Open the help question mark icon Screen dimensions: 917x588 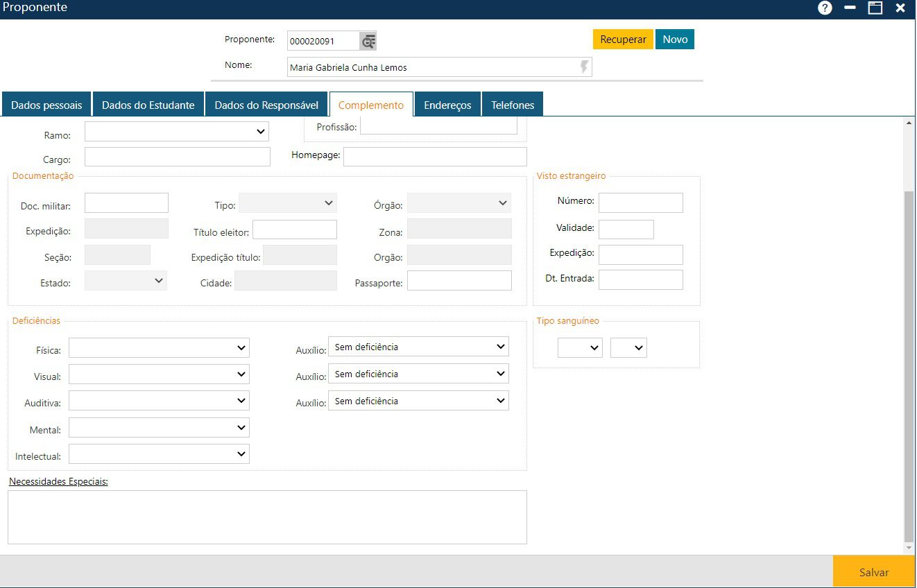click(x=825, y=8)
